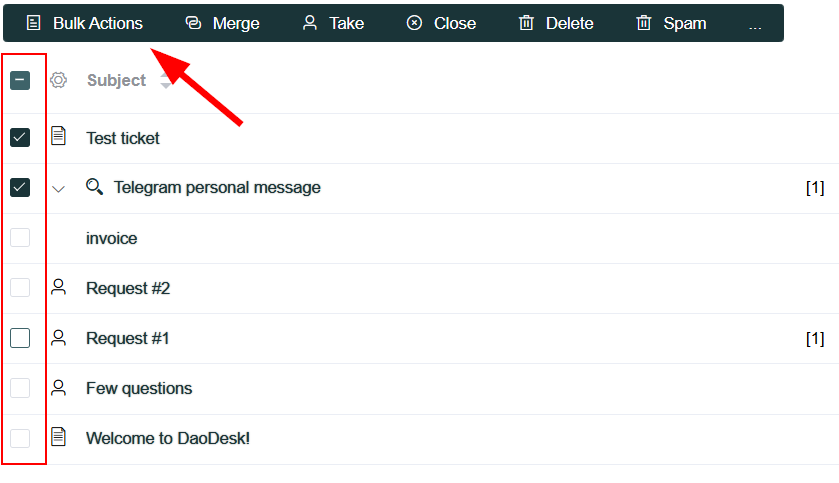This screenshot has height=483, width=839.
Task: Check the Request #1 checkbox
Action: tap(20, 338)
